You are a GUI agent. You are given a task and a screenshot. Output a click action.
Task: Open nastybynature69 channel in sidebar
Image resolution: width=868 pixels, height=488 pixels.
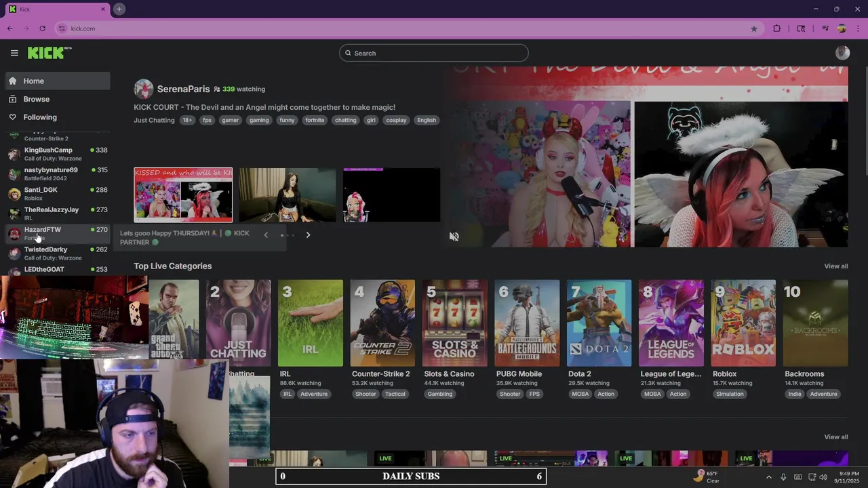(58, 174)
